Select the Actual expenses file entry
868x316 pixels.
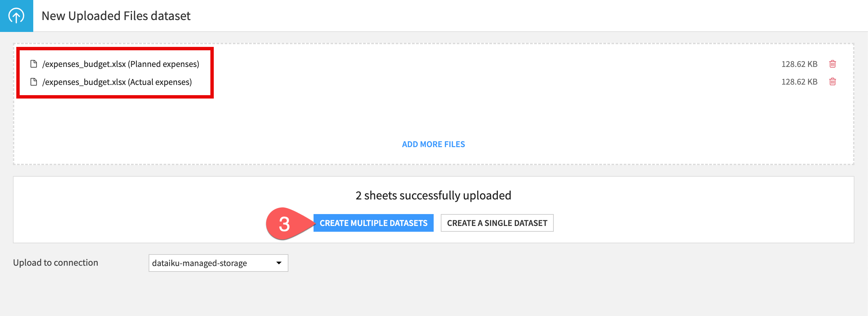pyautogui.click(x=117, y=82)
